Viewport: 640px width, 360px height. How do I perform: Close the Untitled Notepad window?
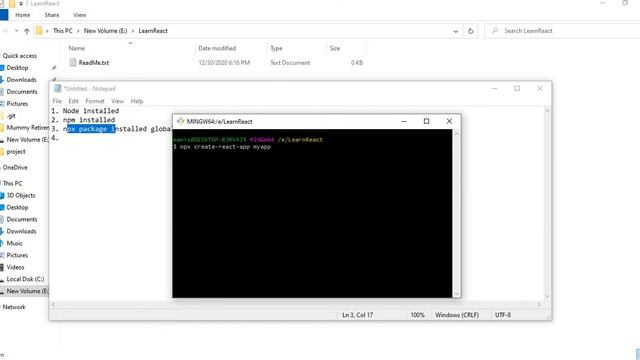click(540, 88)
